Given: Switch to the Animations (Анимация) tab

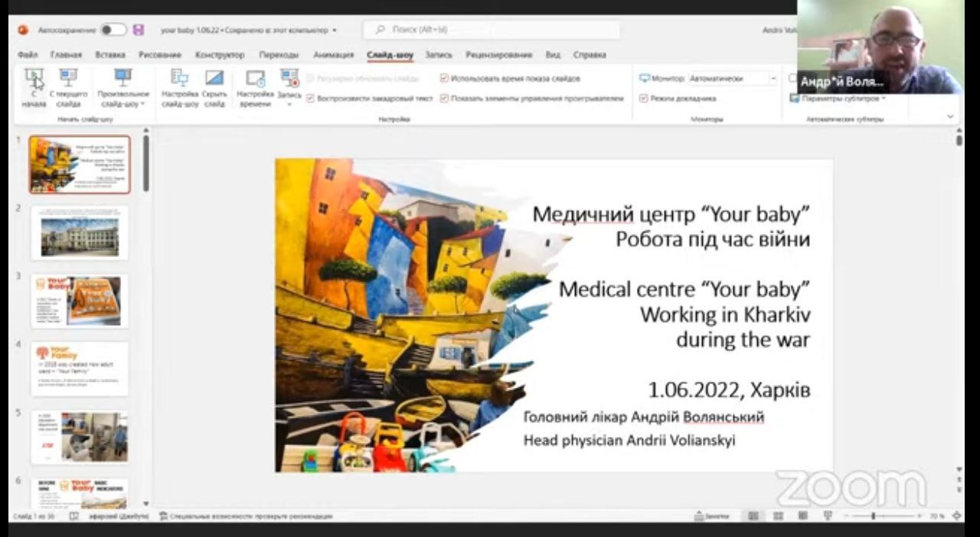Looking at the screenshot, I should [x=333, y=55].
